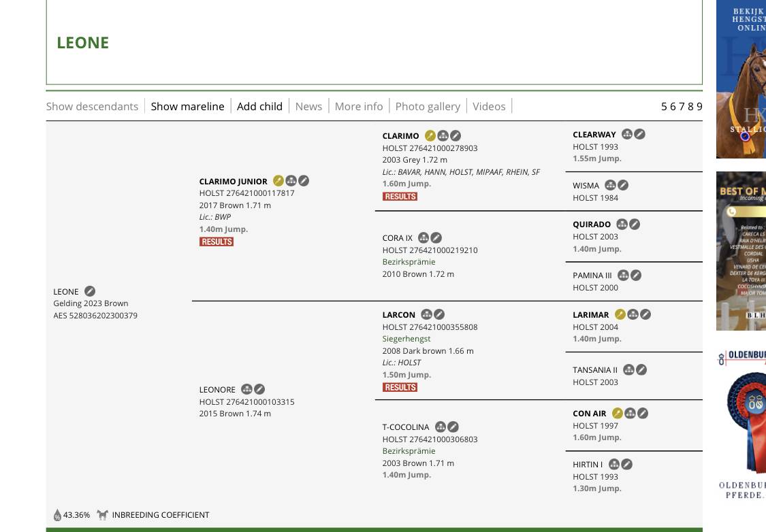This screenshot has height=532, width=766.
Task: Show 9 generations in the pedigree
Action: (x=699, y=106)
